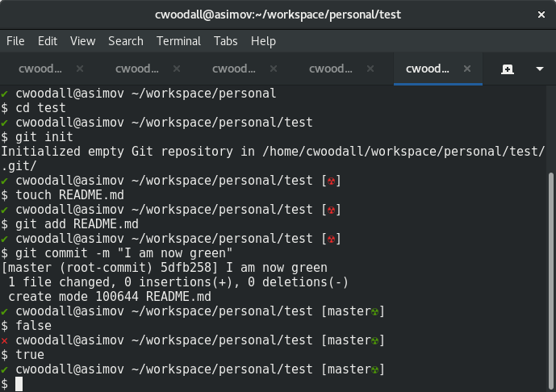Close the fourth cwood... tab
The width and height of the screenshot is (556, 392).
tap(370, 69)
